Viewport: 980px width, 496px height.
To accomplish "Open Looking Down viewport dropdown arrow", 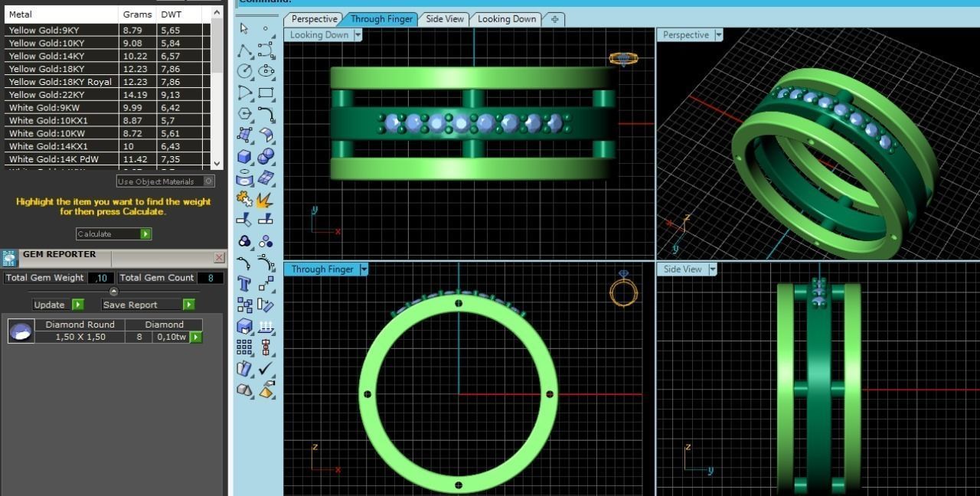I will coord(358,35).
